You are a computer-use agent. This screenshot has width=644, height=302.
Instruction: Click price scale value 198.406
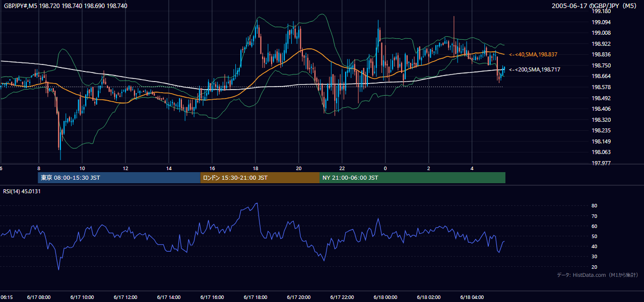601,109
